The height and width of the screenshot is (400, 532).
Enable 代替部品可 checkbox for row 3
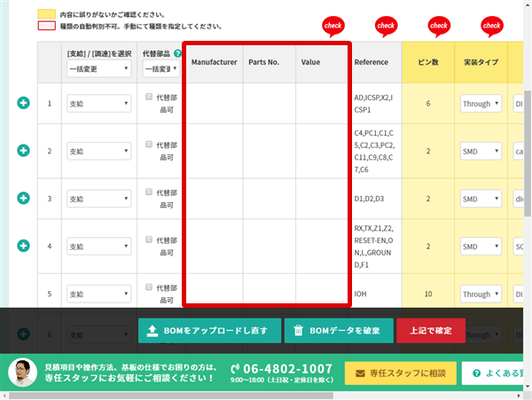pyautogui.click(x=149, y=192)
